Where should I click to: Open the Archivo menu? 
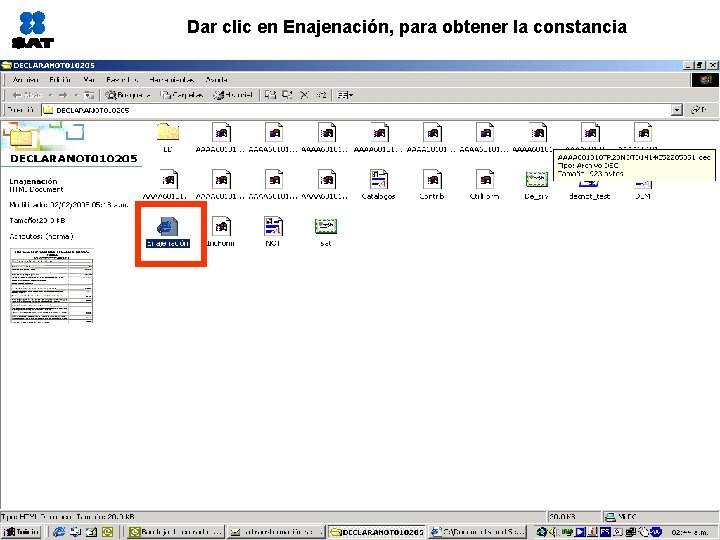[26, 79]
